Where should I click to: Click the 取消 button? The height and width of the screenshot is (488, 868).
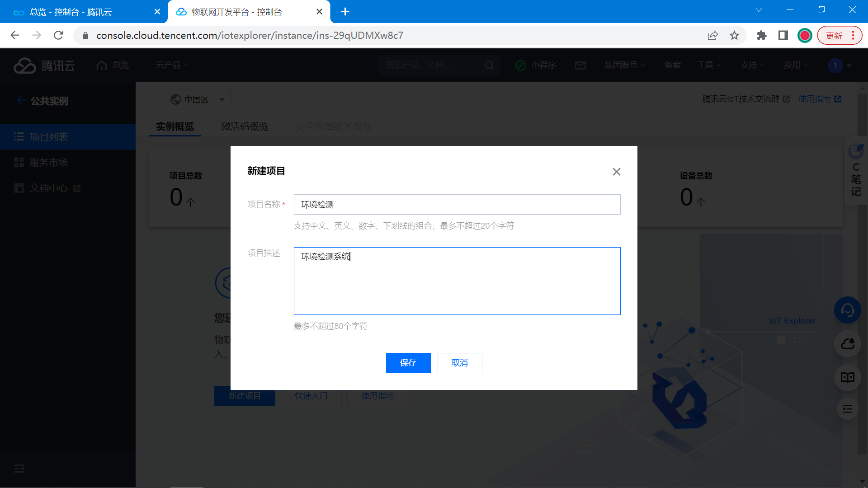point(459,363)
